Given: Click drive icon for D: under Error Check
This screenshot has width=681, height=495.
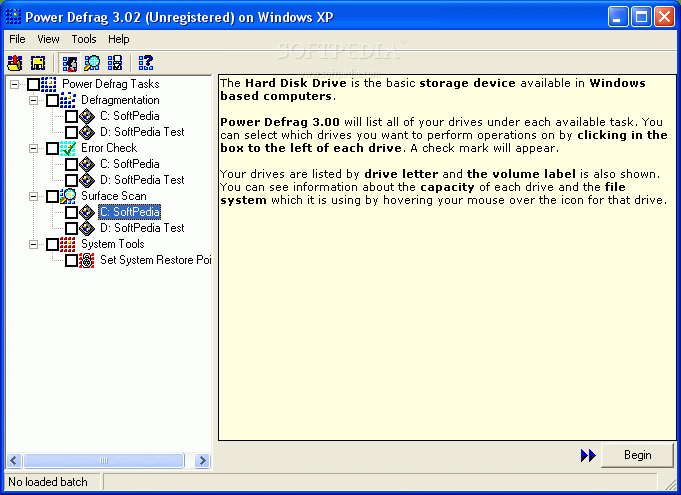Looking at the screenshot, I should coord(87,180).
